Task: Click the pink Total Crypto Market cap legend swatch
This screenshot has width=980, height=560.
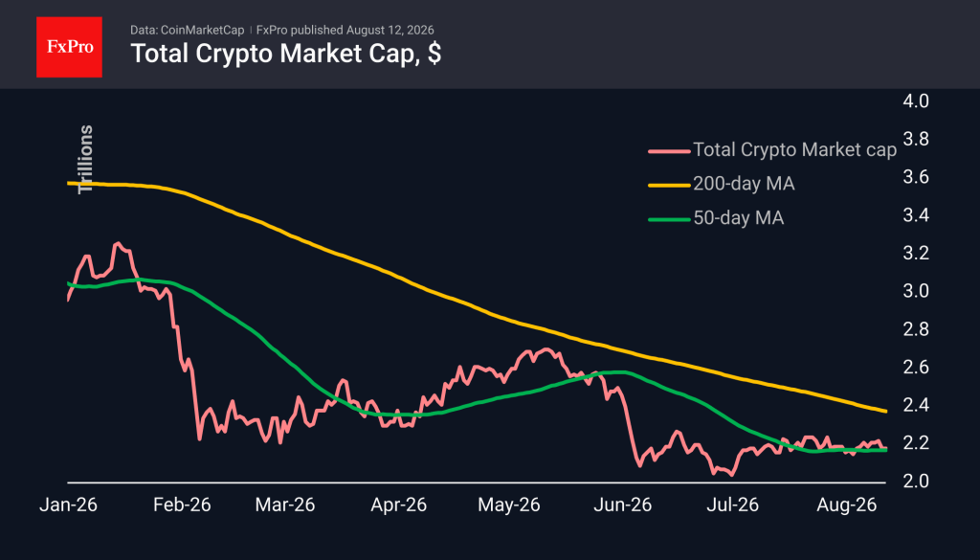Action: click(669, 150)
